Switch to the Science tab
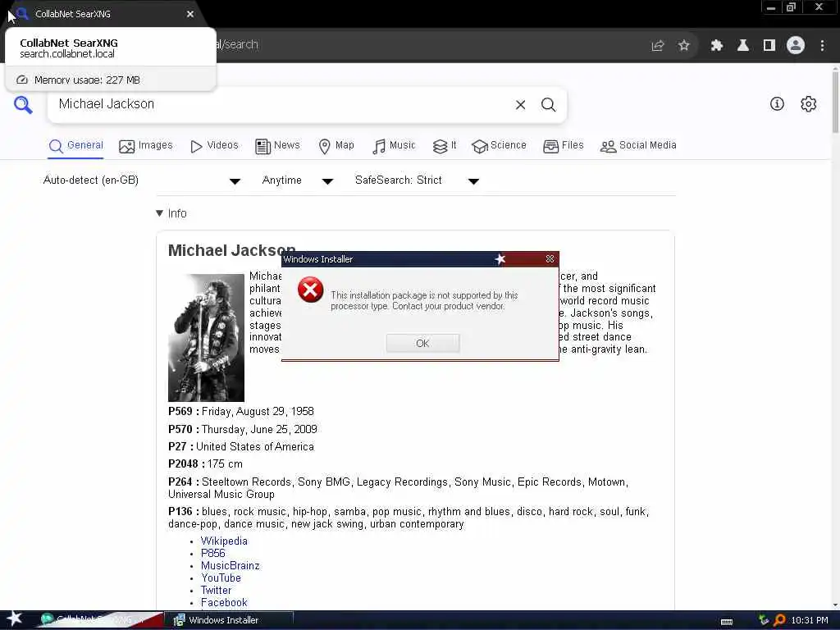 [499, 146]
